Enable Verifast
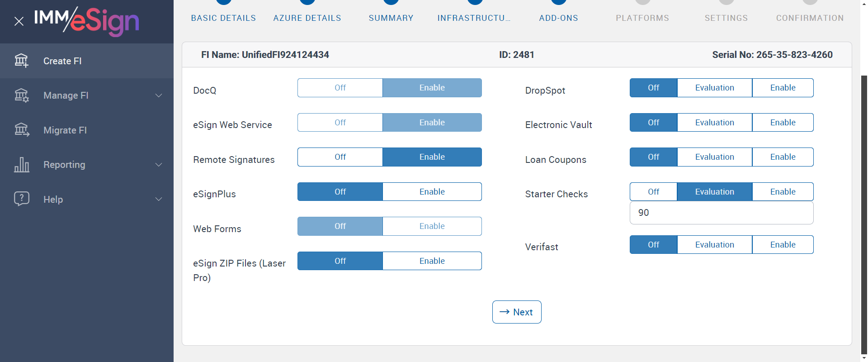 (783, 245)
